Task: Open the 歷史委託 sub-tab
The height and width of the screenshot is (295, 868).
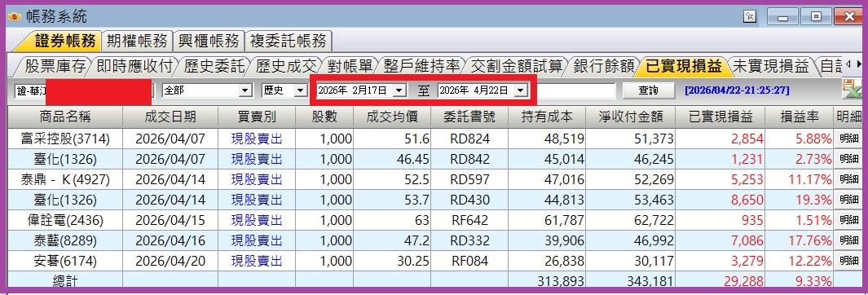Action: [x=214, y=67]
